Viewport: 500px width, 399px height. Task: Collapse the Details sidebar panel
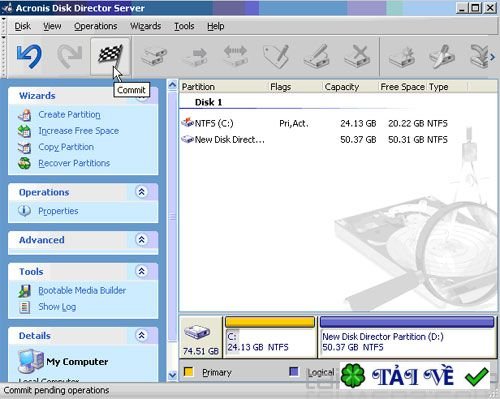point(142,335)
